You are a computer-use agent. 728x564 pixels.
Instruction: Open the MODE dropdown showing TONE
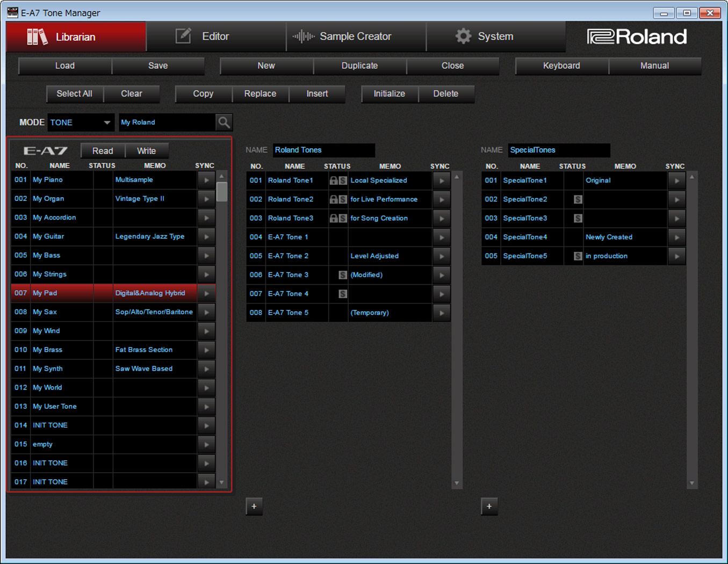pyautogui.click(x=81, y=122)
